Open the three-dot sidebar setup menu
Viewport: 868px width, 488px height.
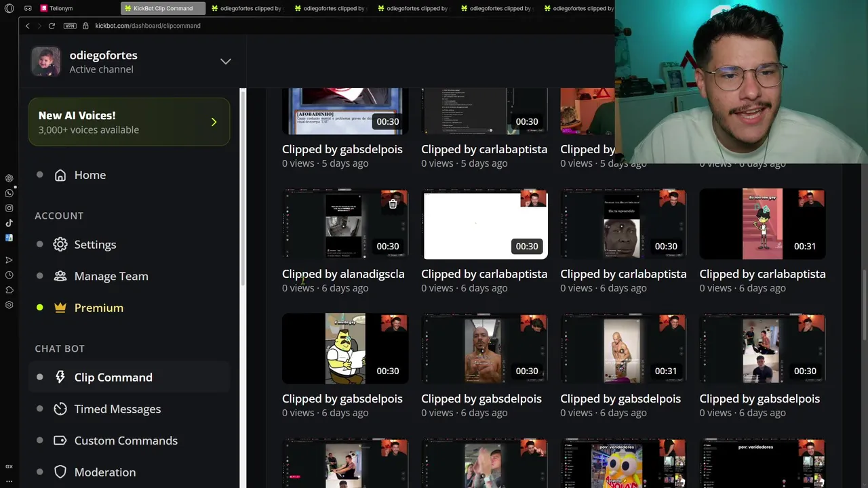point(9,481)
